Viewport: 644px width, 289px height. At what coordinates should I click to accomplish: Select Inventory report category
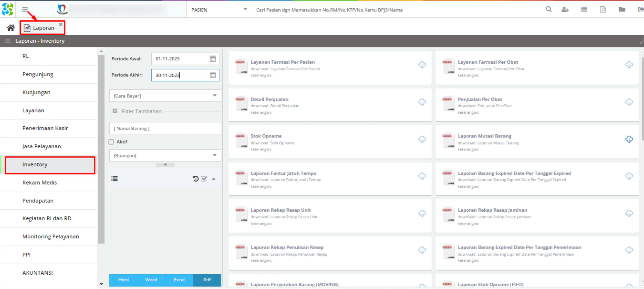point(49,165)
